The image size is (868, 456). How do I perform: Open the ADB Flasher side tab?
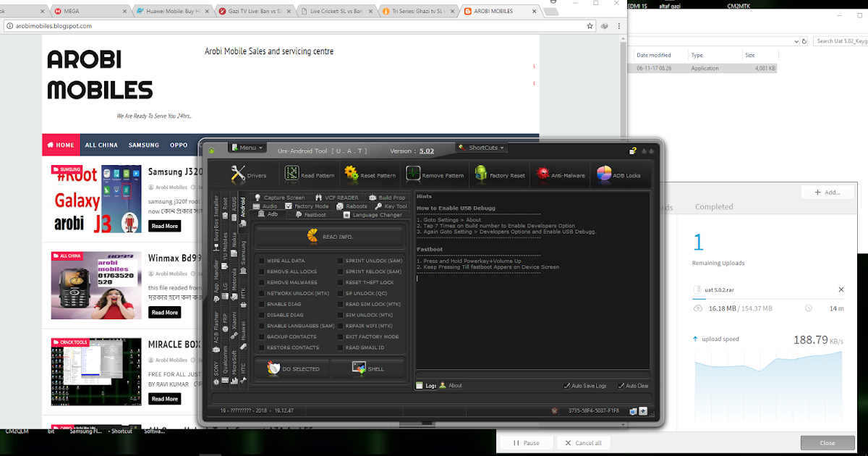[x=216, y=332]
